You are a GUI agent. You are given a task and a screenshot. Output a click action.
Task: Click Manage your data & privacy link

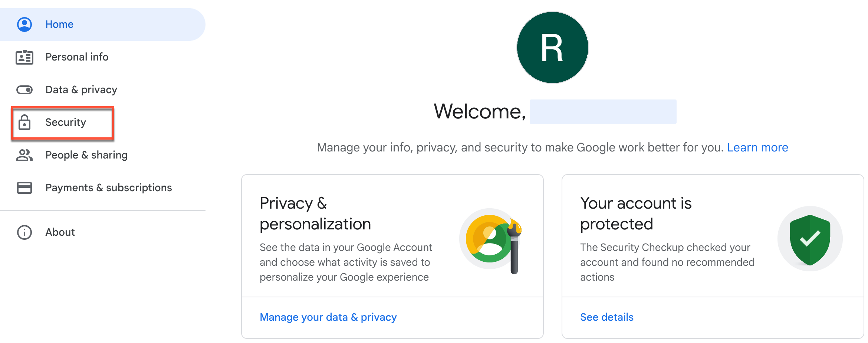[328, 317]
